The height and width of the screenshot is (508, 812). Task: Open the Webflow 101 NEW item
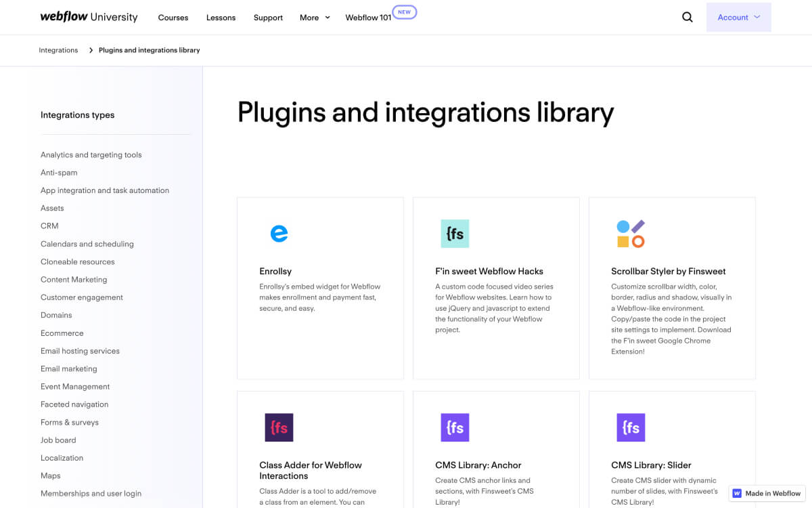pos(367,18)
